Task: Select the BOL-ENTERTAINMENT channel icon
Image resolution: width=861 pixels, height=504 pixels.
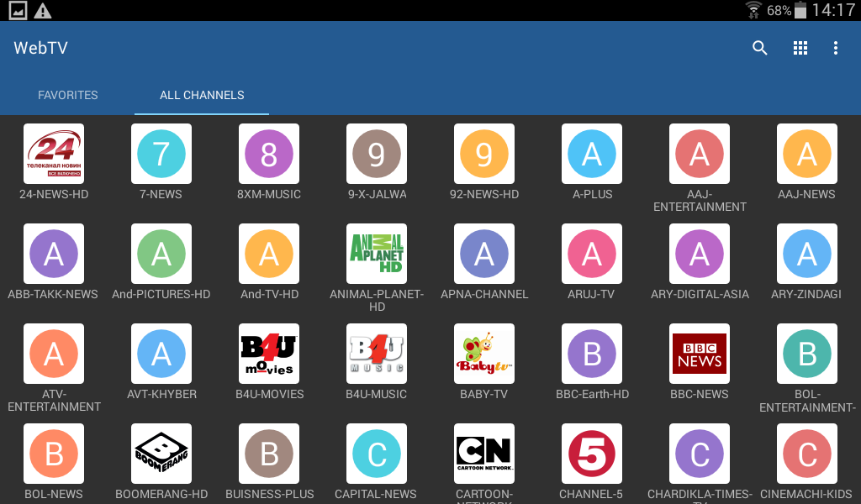Action: pos(807,354)
